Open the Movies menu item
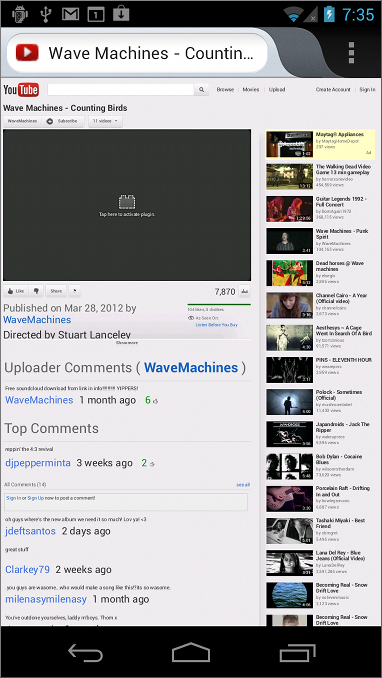The height and width of the screenshot is (678, 382). point(250,90)
